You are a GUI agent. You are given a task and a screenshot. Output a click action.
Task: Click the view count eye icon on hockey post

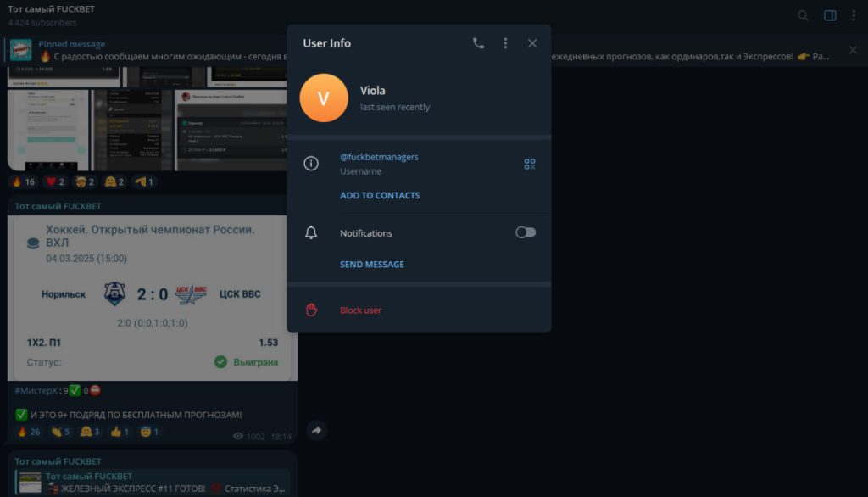click(238, 436)
